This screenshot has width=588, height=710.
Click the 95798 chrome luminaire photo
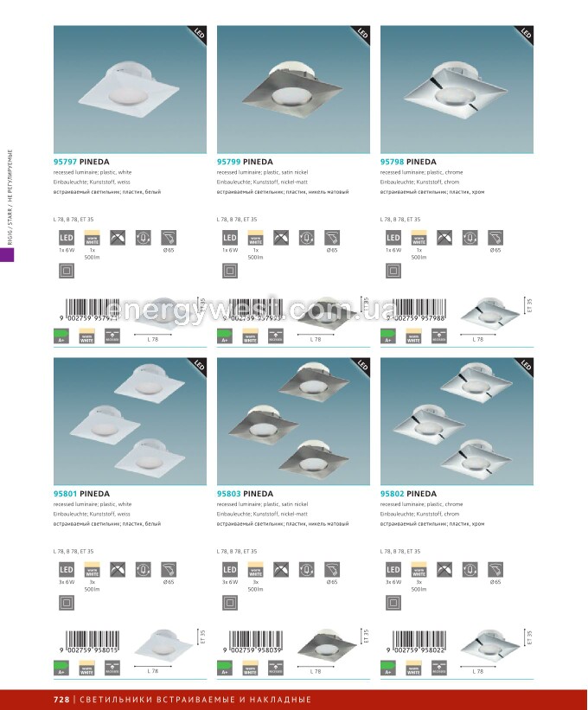[457, 90]
